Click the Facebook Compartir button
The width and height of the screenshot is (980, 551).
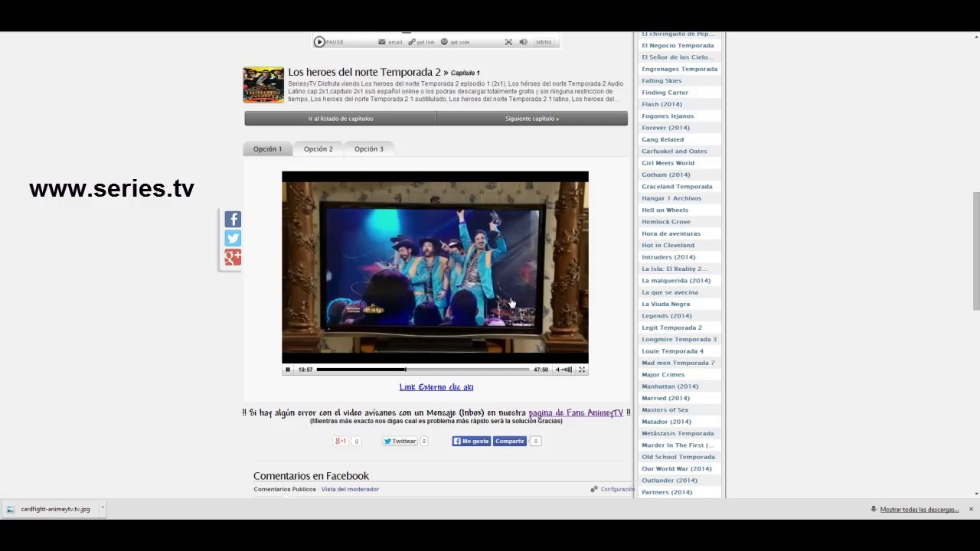tap(510, 441)
